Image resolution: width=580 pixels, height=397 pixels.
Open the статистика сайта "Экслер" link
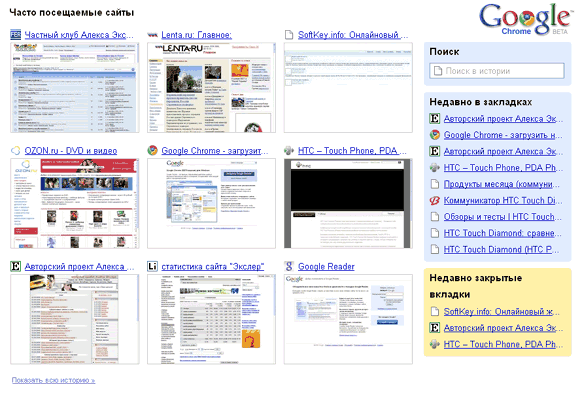(213, 266)
